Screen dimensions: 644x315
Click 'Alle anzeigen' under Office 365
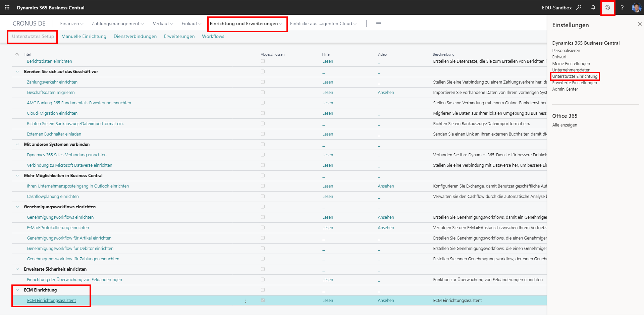pos(565,125)
